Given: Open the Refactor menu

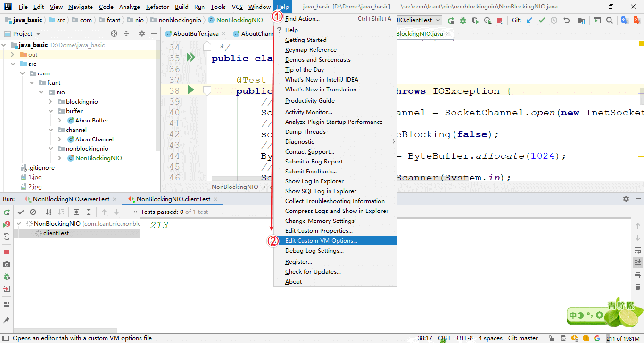Looking at the screenshot, I should pyautogui.click(x=157, y=7).
